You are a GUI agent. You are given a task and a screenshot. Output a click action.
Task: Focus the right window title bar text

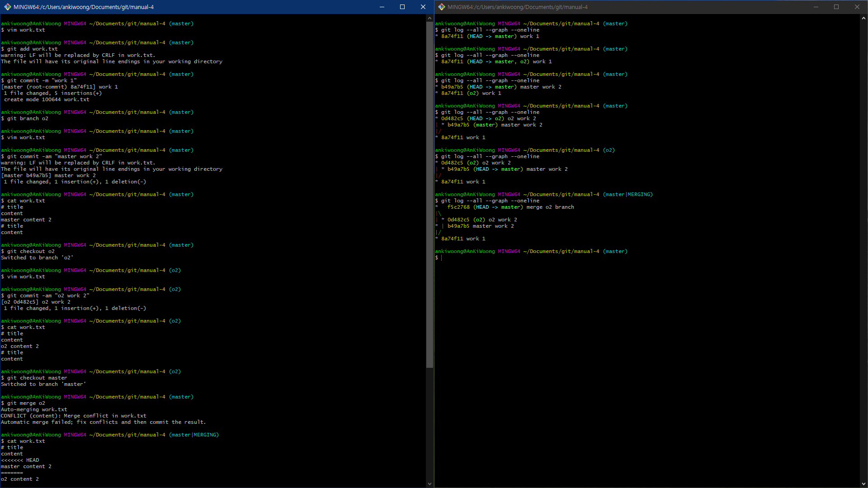point(518,7)
